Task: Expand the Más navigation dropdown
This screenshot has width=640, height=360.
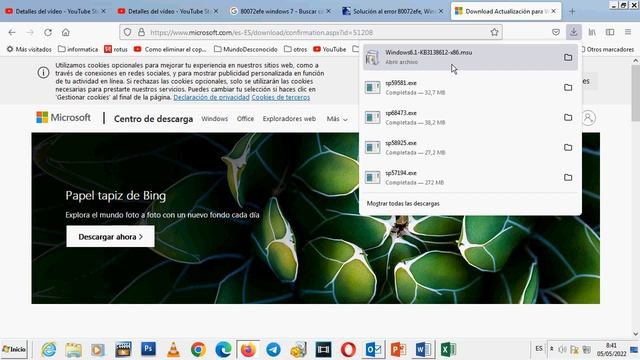Action: (337, 119)
